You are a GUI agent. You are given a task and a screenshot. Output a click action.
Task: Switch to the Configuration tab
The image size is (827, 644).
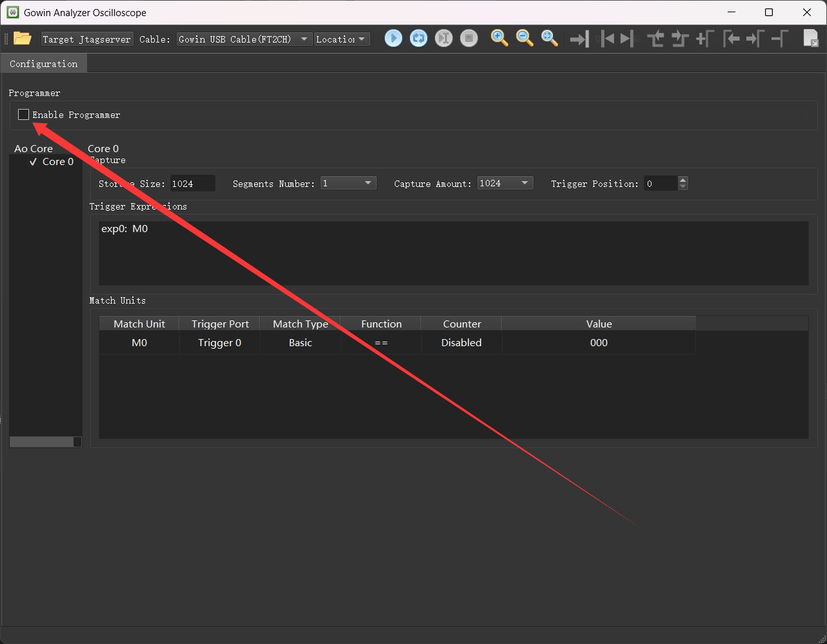pos(43,64)
